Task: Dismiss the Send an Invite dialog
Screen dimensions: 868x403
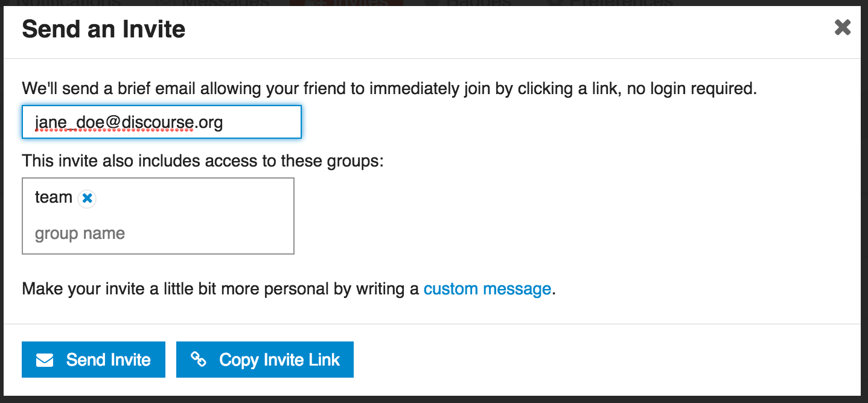Action: click(842, 27)
